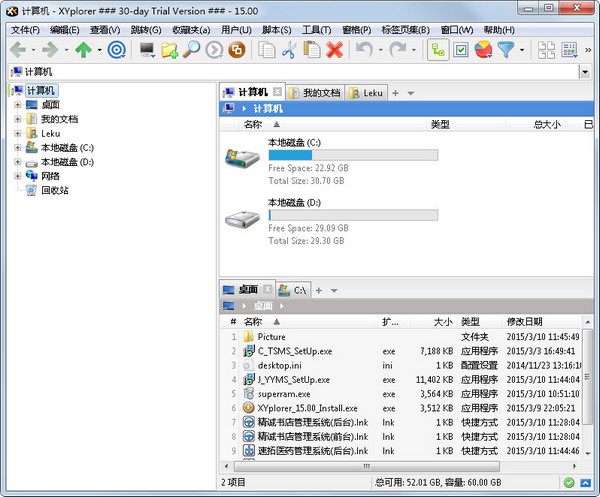Image resolution: width=600 pixels, height=497 pixels.
Task: Open the Find files magnifier icon
Action: [191, 50]
